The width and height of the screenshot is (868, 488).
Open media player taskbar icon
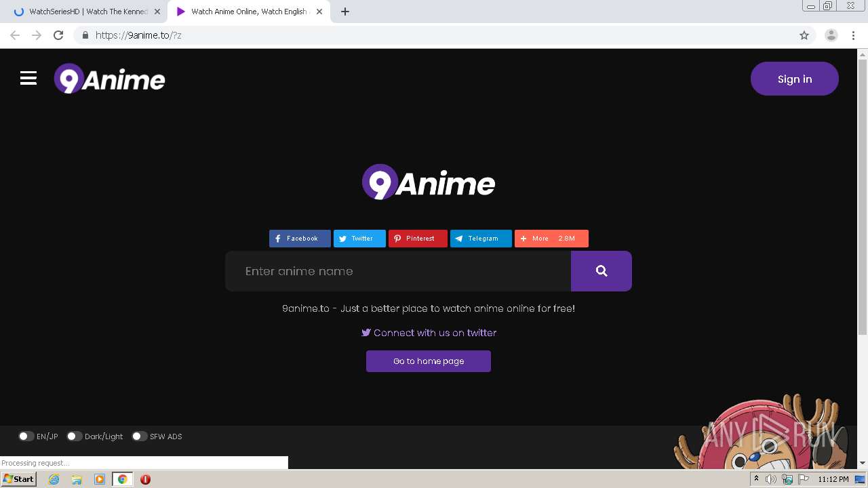point(100,479)
